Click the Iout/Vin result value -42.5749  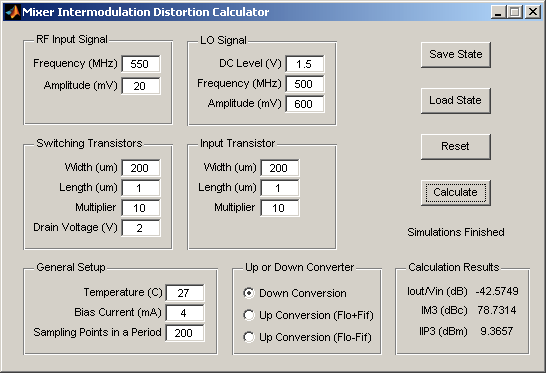coord(497,291)
